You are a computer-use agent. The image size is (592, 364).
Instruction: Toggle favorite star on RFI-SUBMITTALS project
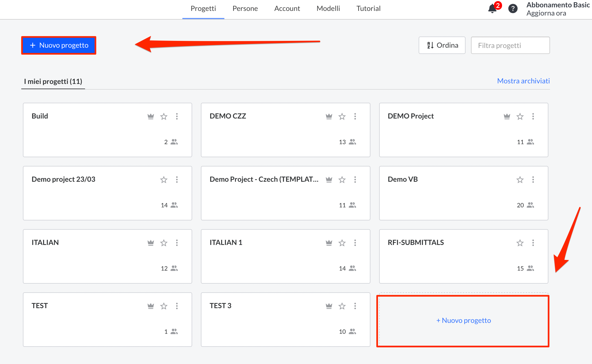[x=520, y=243]
